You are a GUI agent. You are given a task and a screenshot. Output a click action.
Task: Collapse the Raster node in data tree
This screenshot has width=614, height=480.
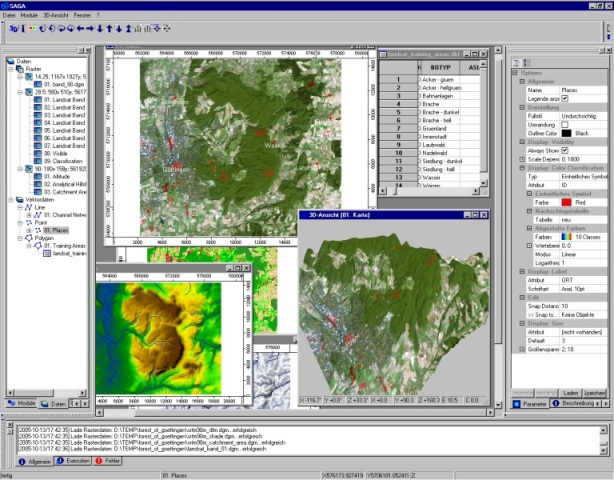(x=11, y=69)
